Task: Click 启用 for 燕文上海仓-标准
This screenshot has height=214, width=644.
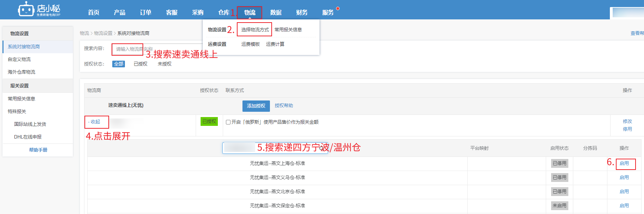Action: click(x=624, y=163)
